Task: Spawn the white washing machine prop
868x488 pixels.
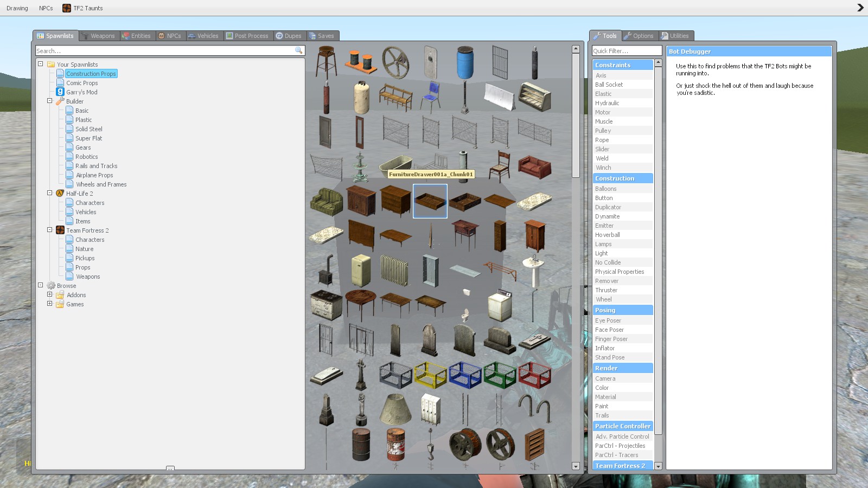Action: tap(500, 305)
